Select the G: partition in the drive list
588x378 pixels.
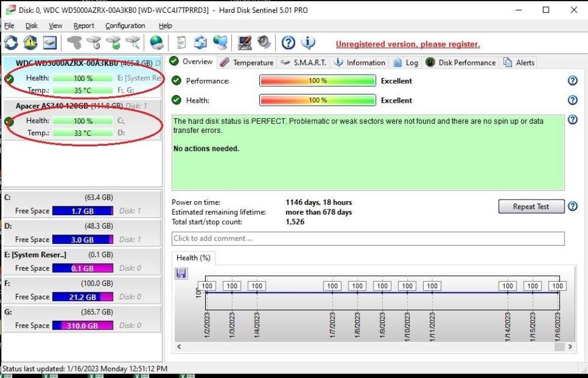coord(82,320)
